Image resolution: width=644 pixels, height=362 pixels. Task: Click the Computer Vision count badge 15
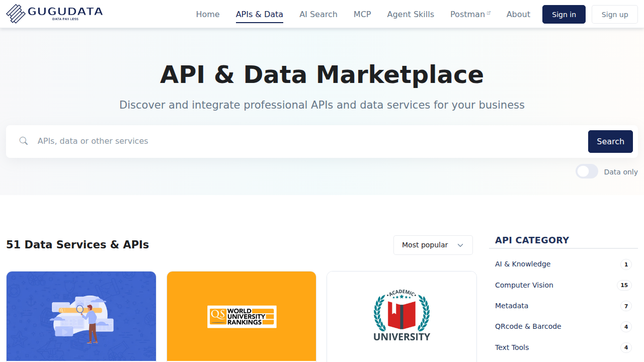(624, 285)
